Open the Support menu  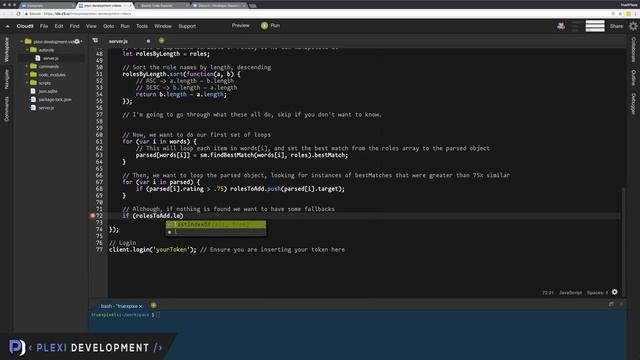[187, 26]
